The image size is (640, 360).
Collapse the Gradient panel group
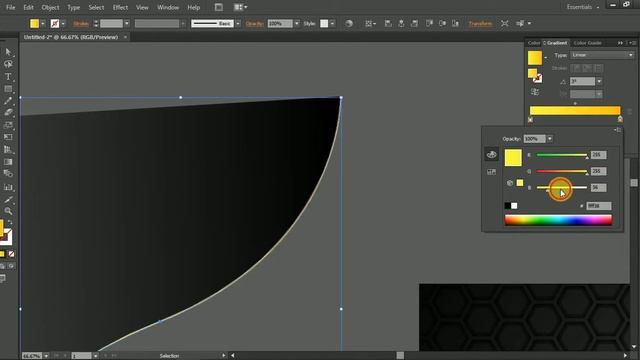click(x=620, y=43)
